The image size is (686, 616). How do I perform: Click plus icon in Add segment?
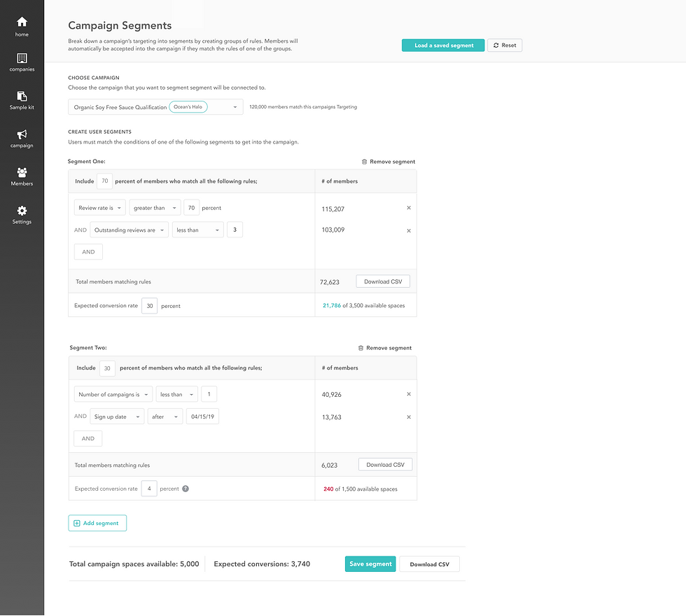click(76, 524)
